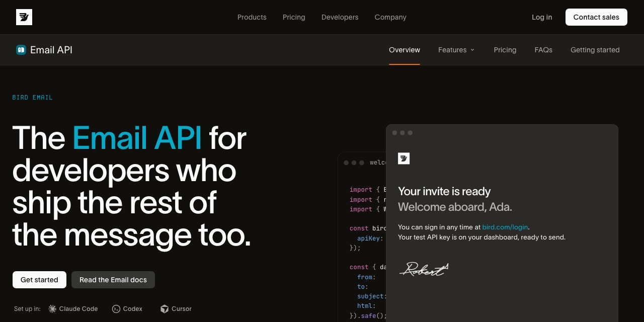Click the Codex label
Screen dimensions: 644x322
[133, 309]
